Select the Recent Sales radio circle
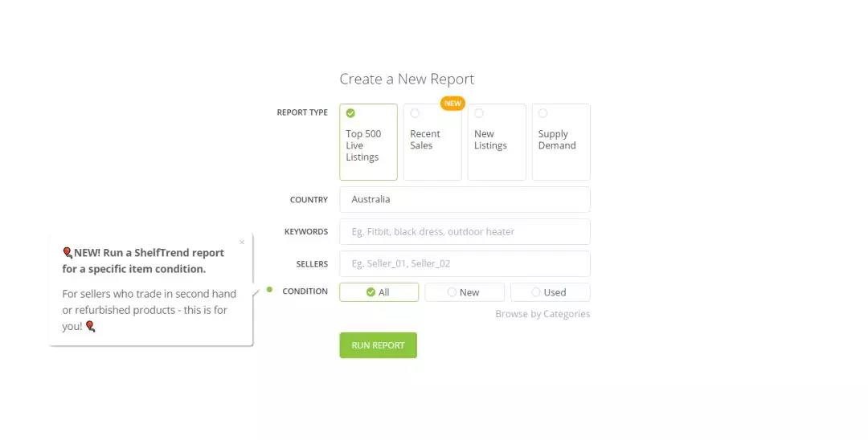Image resolution: width=868 pixels, height=440 pixels. pos(415,113)
